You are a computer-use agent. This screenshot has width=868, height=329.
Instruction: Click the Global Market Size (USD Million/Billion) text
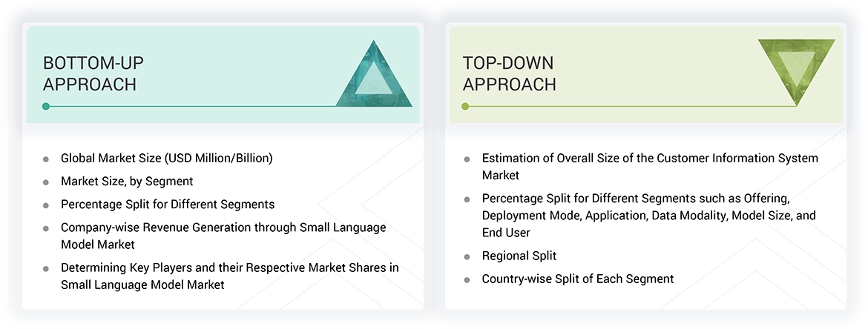pyautogui.click(x=167, y=159)
